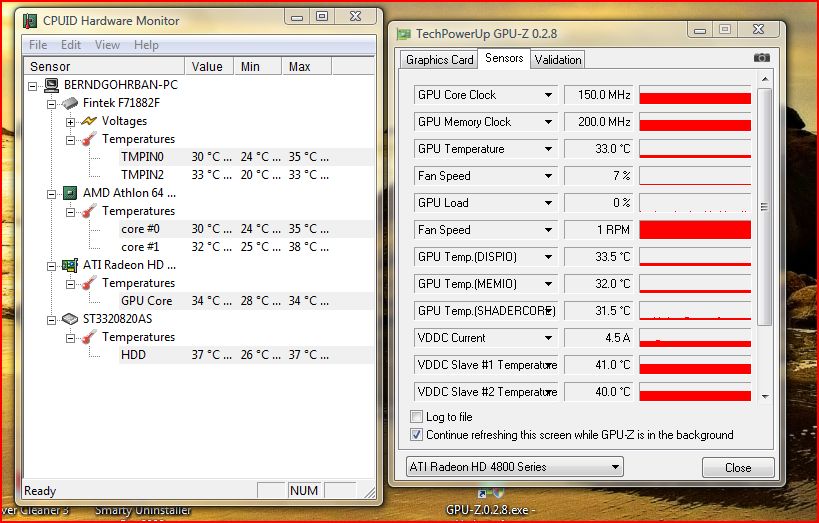Click the AMD Athlon 64 processor icon
The width and height of the screenshot is (819, 523).
[x=70, y=193]
